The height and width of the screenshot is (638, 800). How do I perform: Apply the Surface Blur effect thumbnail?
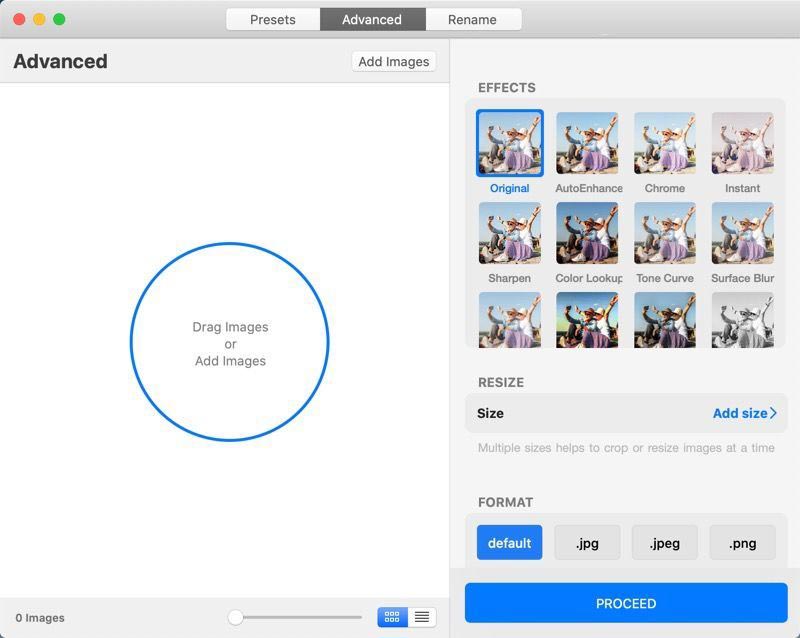pos(742,233)
